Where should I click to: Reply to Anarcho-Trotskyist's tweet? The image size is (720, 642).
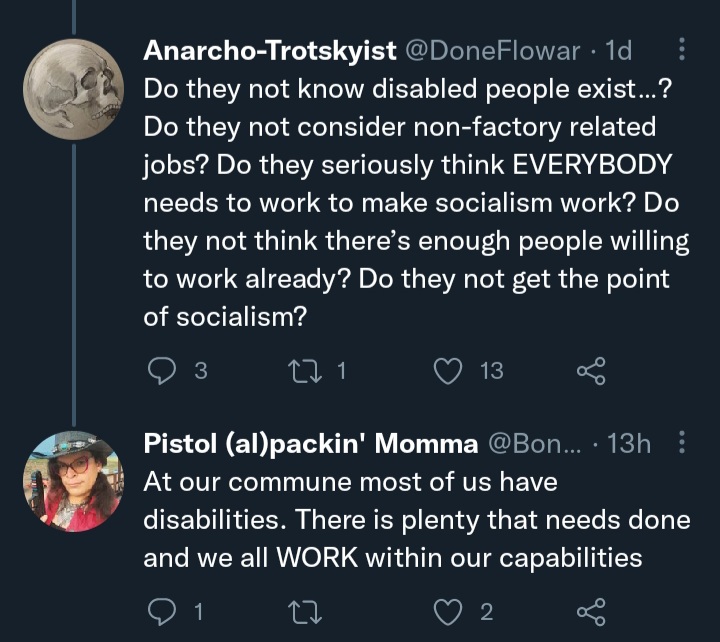pyautogui.click(x=162, y=371)
